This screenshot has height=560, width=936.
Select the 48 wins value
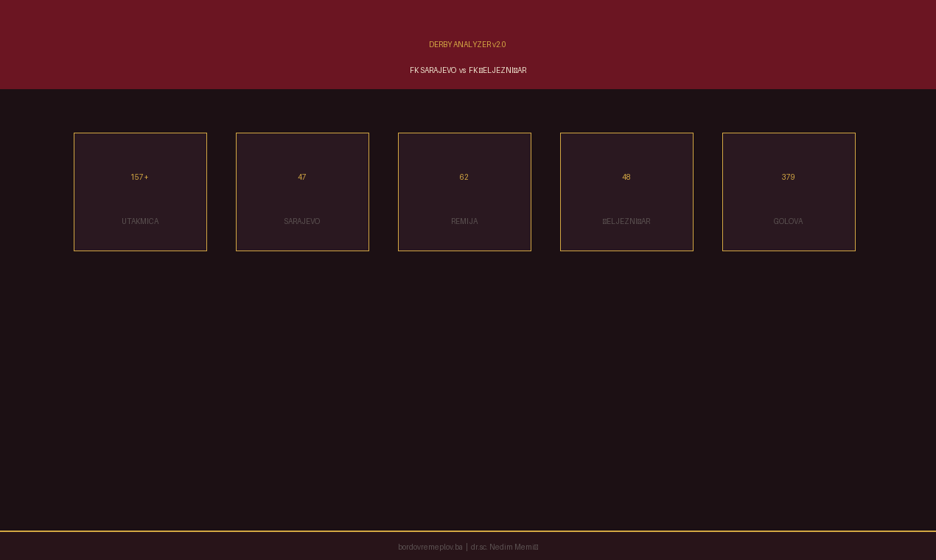click(626, 178)
